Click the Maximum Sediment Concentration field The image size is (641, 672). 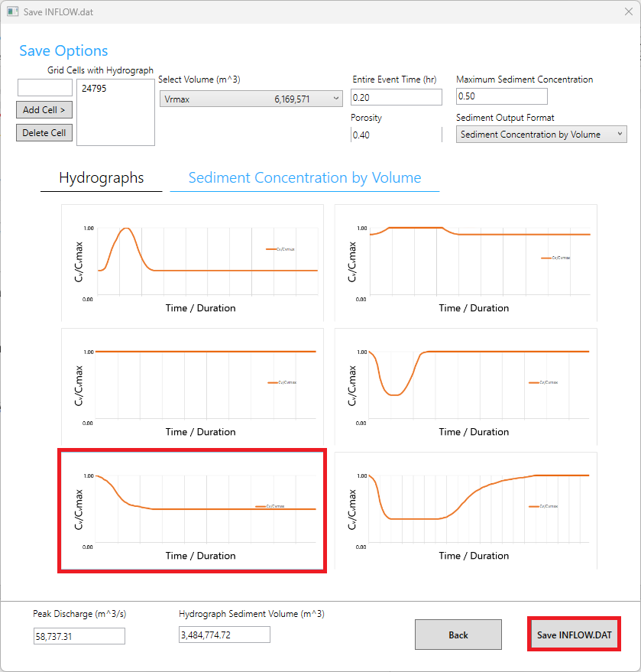pyautogui.click(x=501, y=96)
